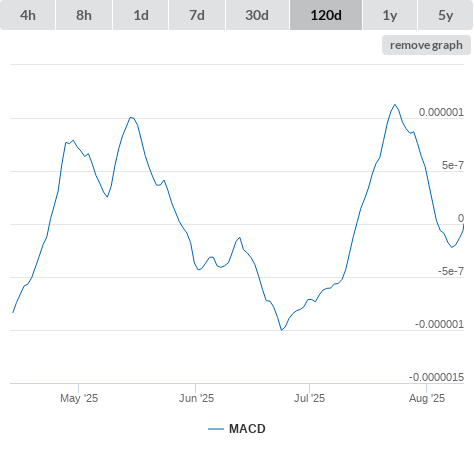Click the -5e-7 y-axis value
This screenshot has height=455, width=474.
(x=451, y=271)
